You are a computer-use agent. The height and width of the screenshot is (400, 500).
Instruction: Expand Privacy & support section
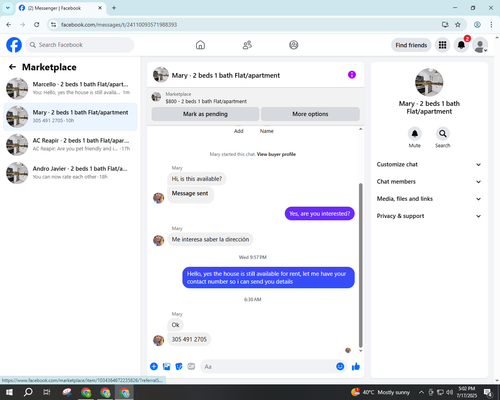tap(429, 216)
